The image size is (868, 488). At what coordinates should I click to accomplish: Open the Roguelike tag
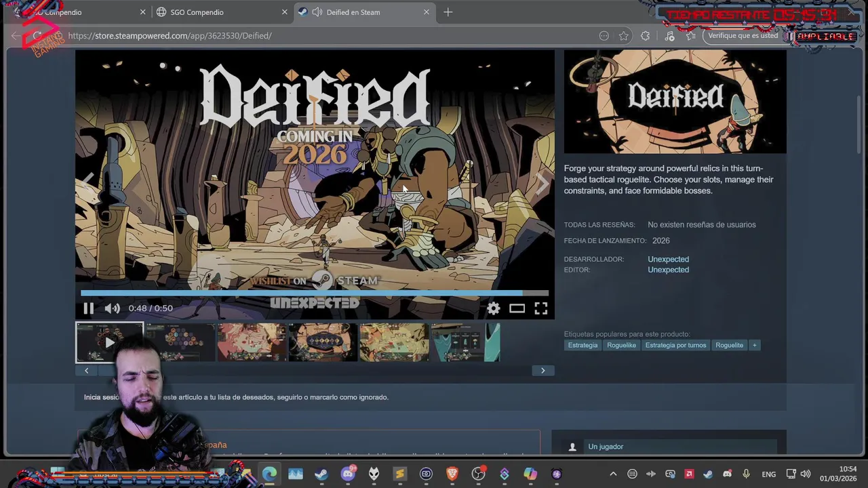click(621, 345)
